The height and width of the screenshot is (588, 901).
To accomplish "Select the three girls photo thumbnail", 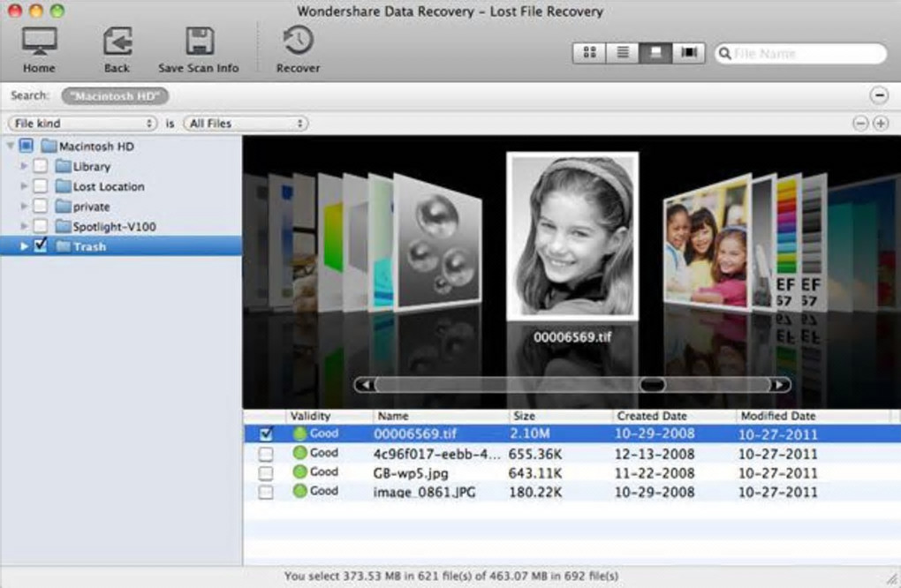I will pyautogui.click(x=706, y=242).
